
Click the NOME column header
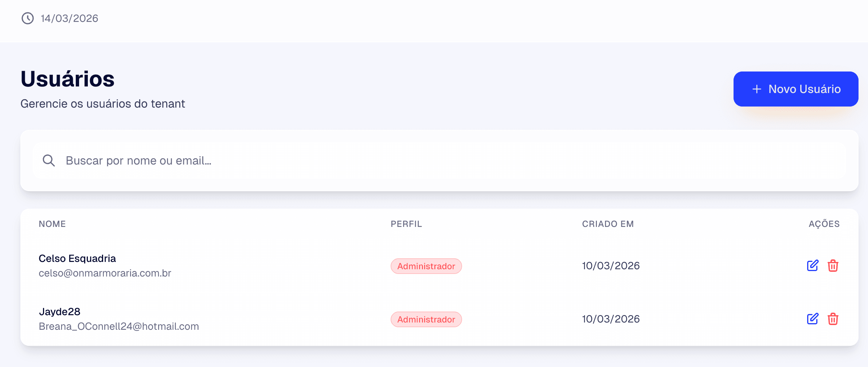(52, 224)
